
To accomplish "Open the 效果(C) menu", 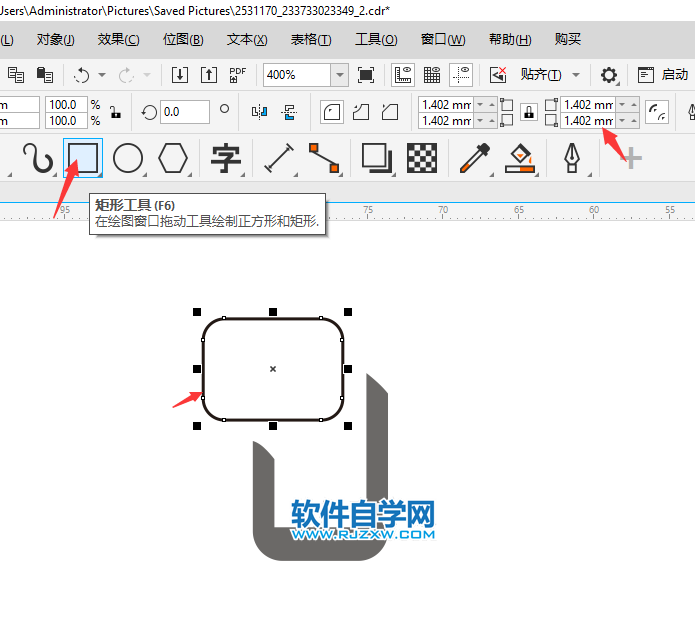I will (119, 39).
